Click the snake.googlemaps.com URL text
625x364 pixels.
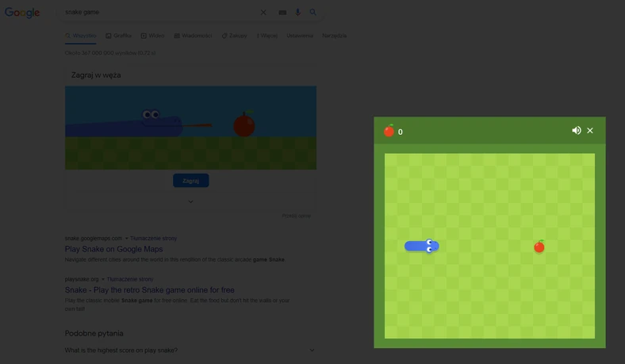coord(94,239)
